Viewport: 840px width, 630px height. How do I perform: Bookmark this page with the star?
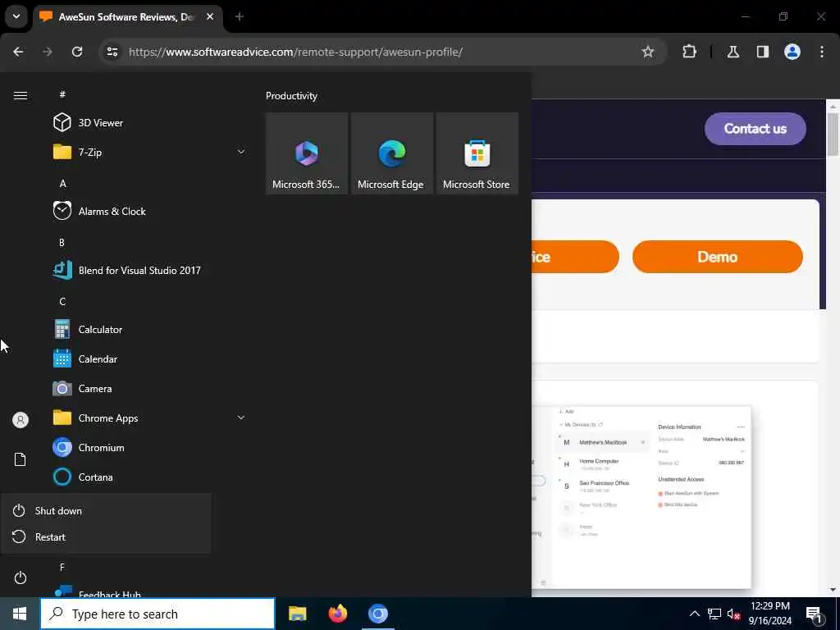click(x=648, y=52)
